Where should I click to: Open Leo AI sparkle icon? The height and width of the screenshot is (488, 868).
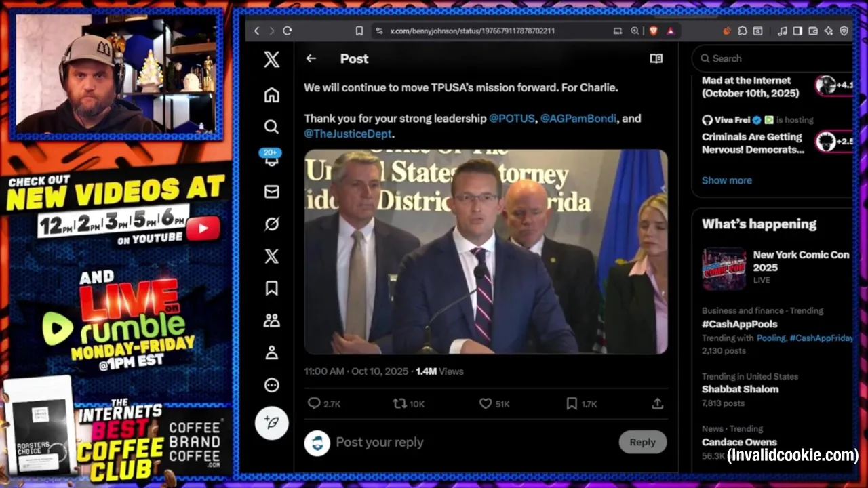829,30
